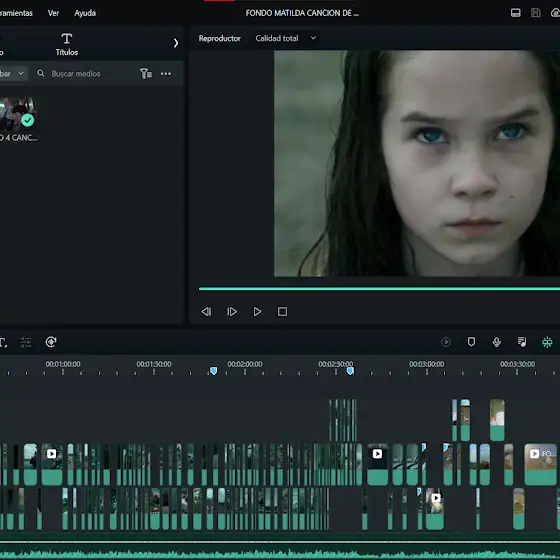Click the cloud upload icon
The height and width of the screenshot is (560, 560).
point(555,13)
